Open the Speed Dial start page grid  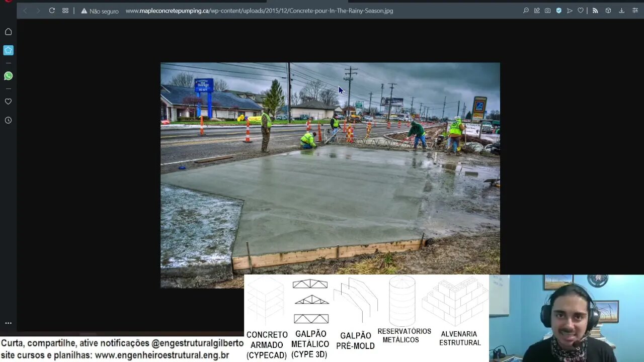point(65,11)
